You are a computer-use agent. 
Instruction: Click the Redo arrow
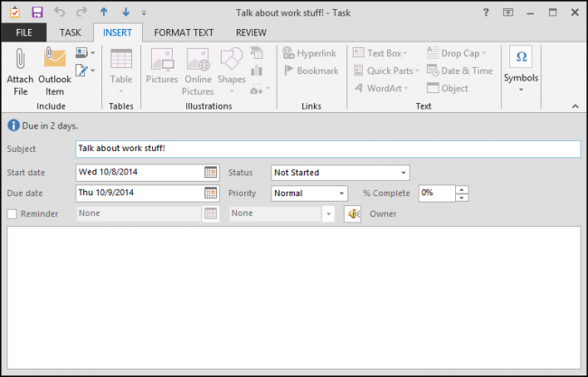pos(81,12)
